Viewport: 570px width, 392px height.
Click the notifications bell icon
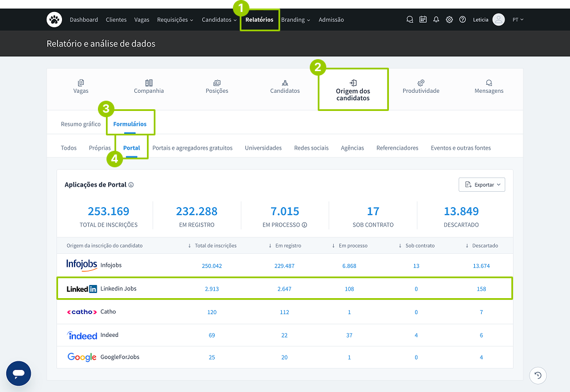[436, 19]
